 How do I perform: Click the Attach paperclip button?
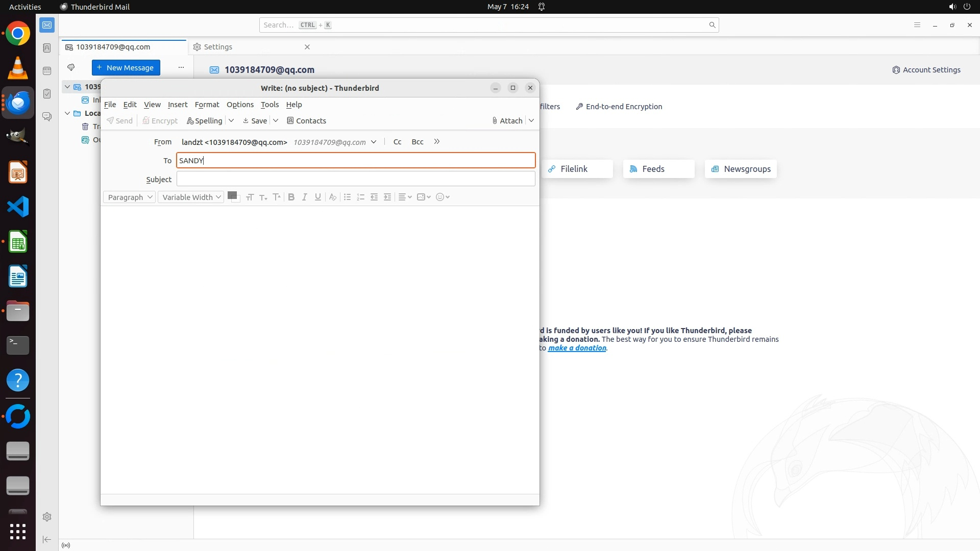(x=507, y=121)
